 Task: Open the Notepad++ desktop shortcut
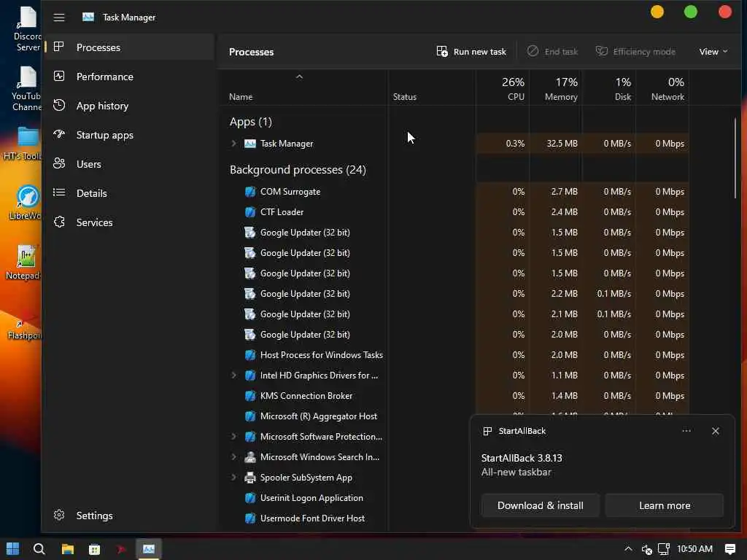tap(24, 262)
